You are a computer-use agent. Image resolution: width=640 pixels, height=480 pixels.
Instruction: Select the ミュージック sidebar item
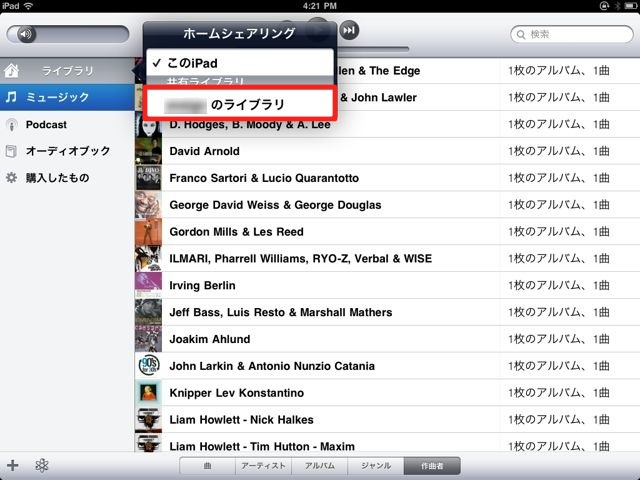tap(67, 97)
